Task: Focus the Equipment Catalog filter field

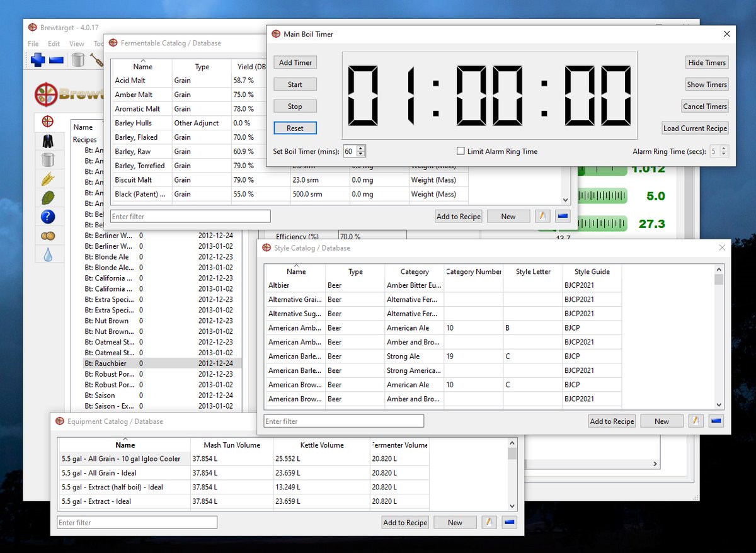Action: coord(137,522)
